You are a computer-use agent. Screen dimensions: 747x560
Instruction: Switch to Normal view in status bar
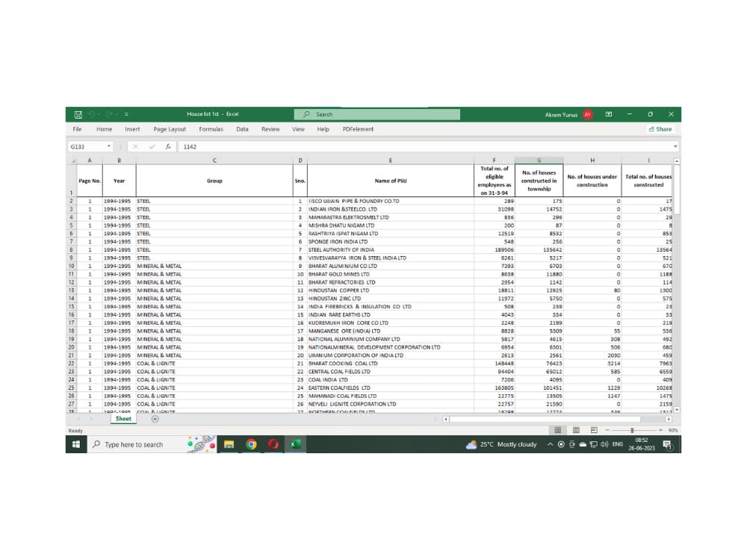pyautogui.click(x=558, y=430)
